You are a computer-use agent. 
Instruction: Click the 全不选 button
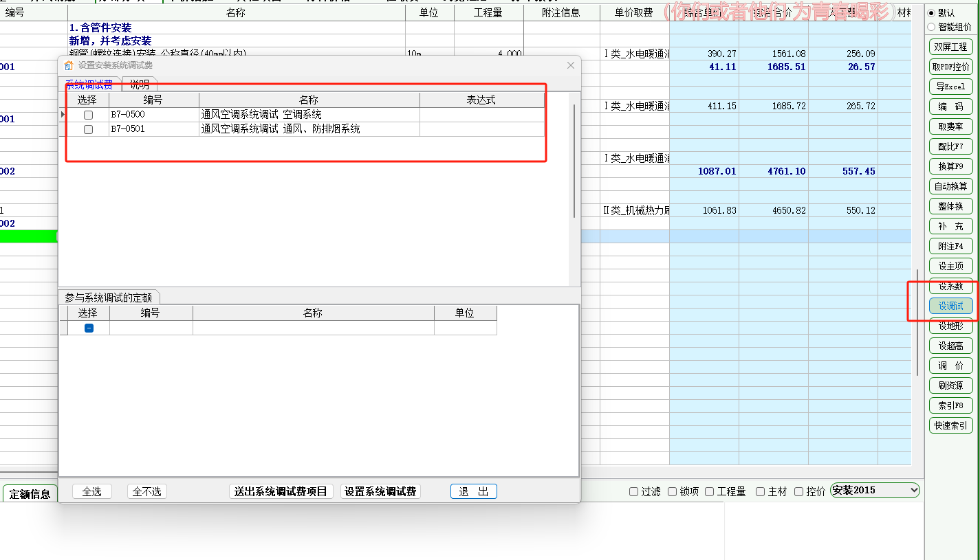pyautogui.click(x=146, y=491)
